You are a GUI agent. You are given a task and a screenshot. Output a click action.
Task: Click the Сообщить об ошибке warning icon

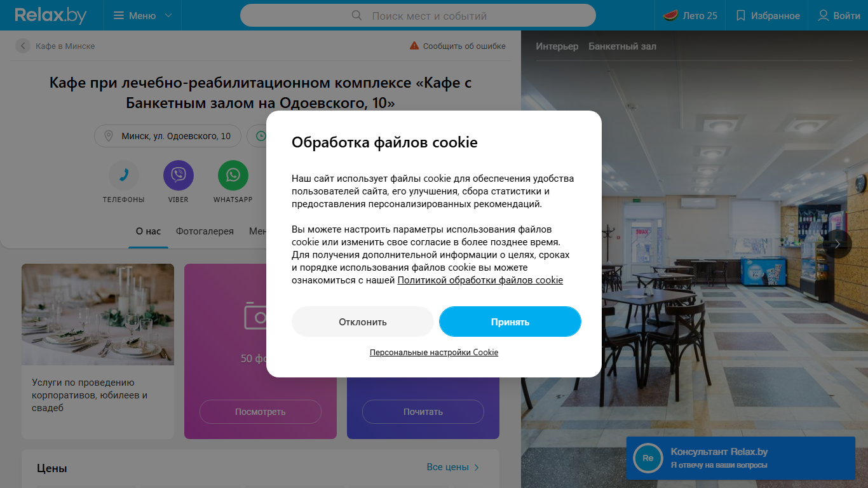point(414,46)
